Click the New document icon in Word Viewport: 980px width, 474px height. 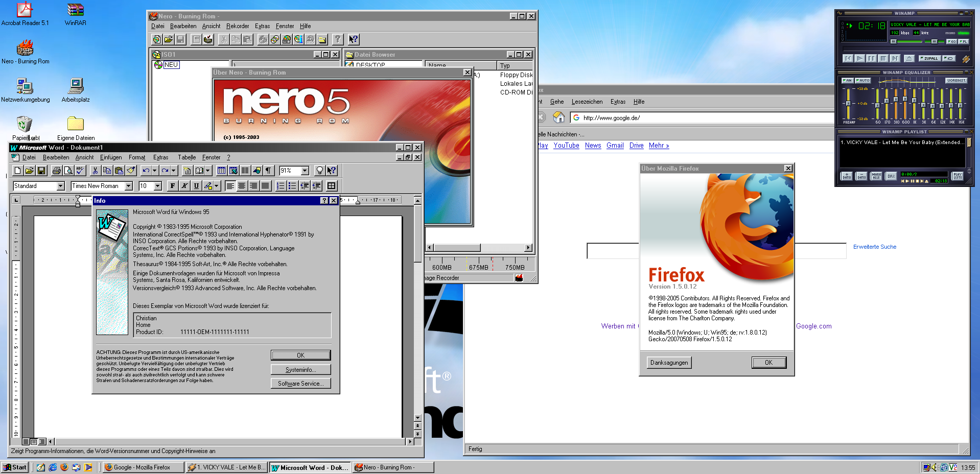pos(18,171)
